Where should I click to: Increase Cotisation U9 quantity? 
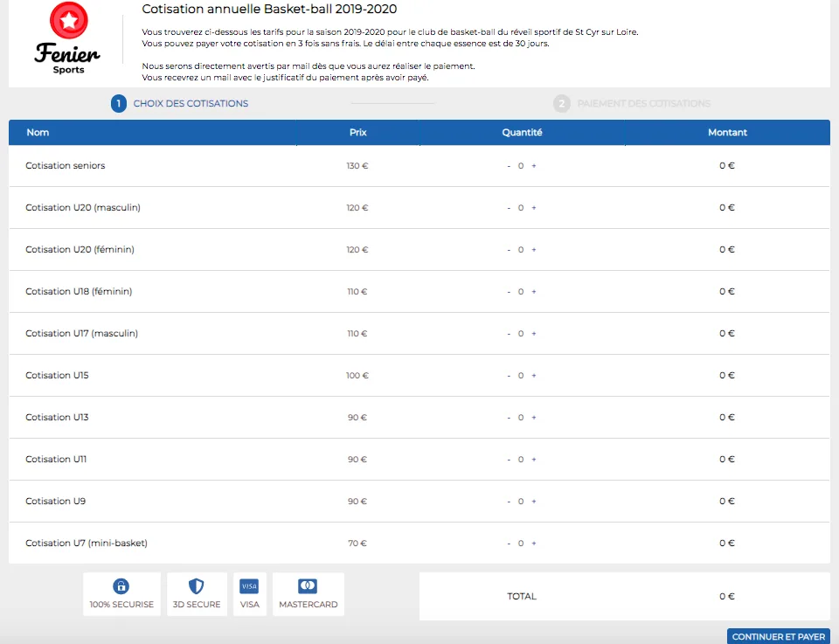[533, 502]
